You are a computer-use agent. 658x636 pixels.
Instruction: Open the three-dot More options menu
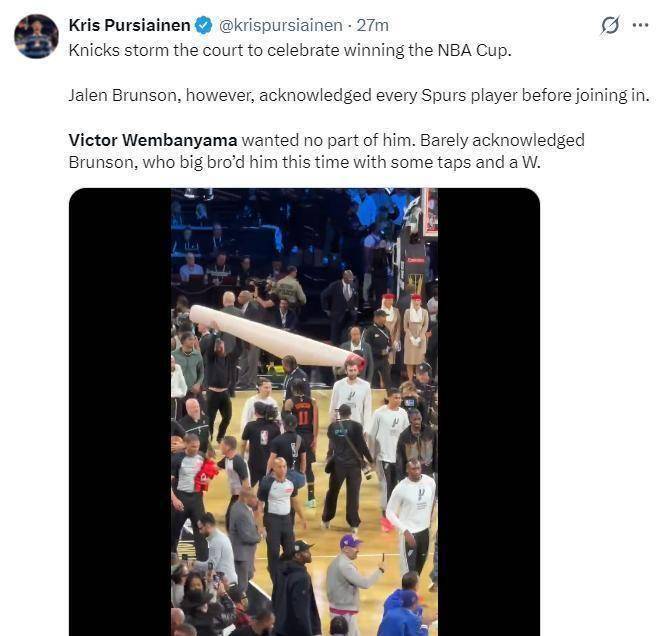click(x=640, y=26)
